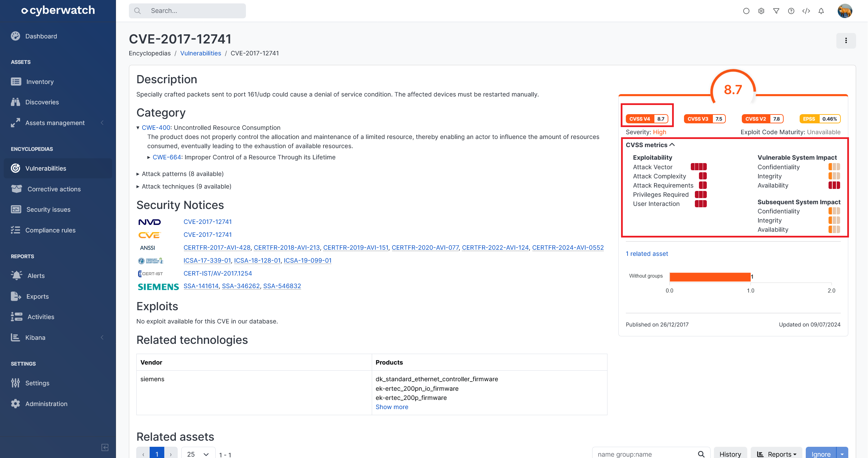
Task: Open CERT-IST/AV-2017.1254 link
Action: tap(218, 274)
